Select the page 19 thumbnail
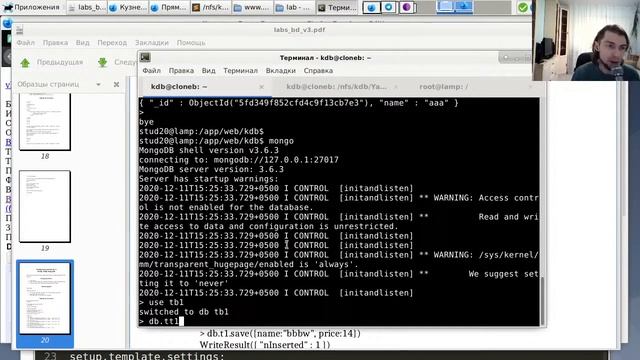This screenshot has width=640, height=360. 45,207
